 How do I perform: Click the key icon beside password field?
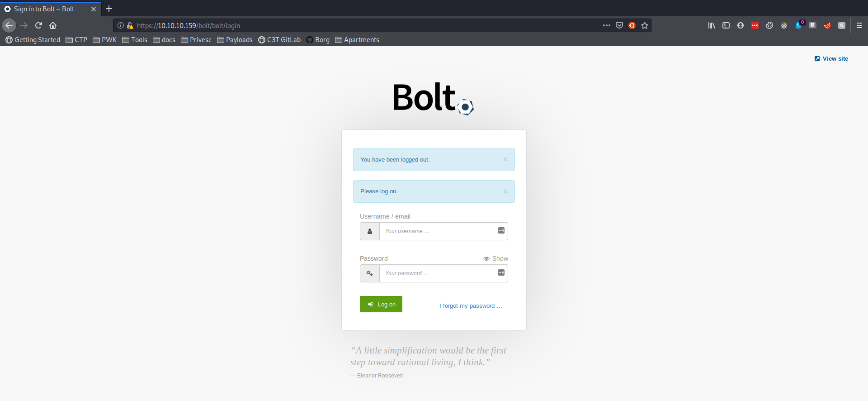[370, 273]
